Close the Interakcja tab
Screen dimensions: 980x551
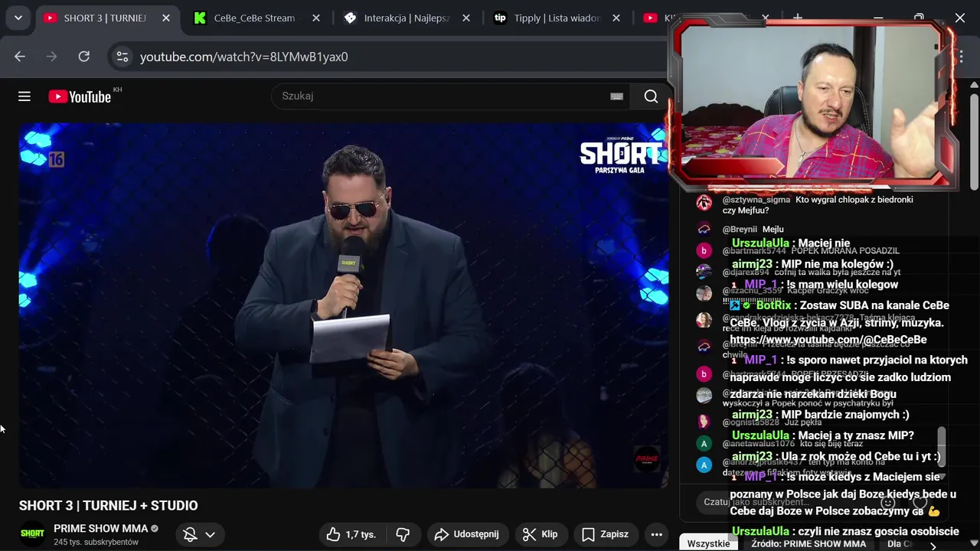(x=466, y=18)
